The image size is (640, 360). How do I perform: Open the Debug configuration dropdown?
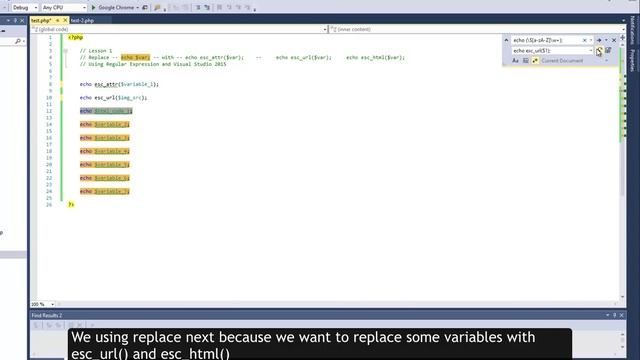24,7
